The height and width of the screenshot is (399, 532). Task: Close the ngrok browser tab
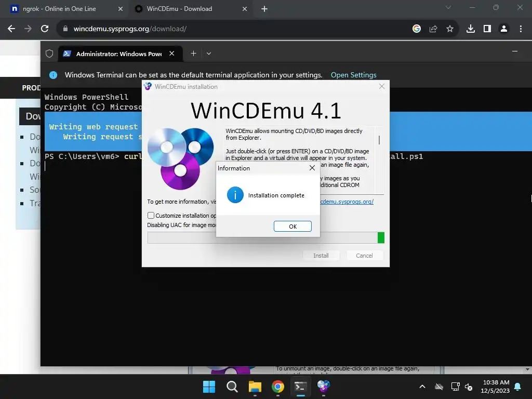point(121,9)
